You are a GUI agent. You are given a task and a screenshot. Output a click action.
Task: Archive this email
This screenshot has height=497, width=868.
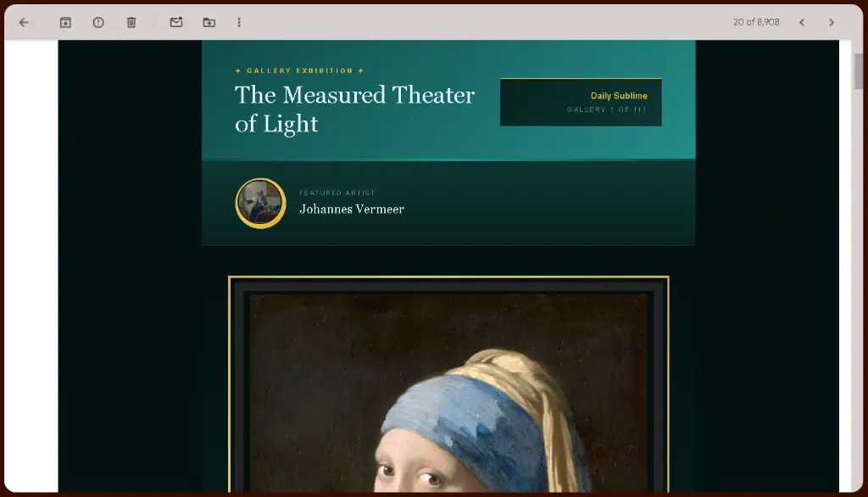[x=64, y=22]
